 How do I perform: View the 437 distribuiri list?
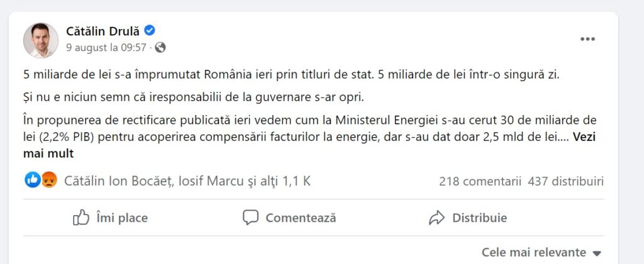pyautogui.click(x=566, y=181)
